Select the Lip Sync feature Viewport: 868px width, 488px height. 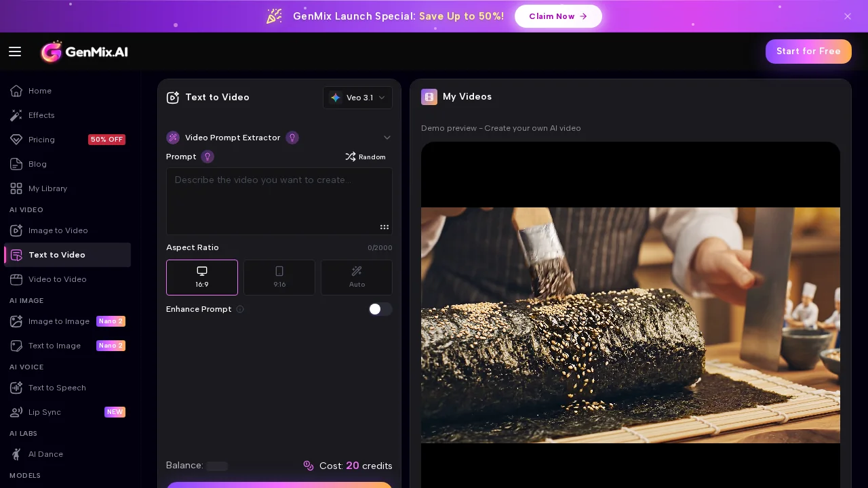coord(45,412)
